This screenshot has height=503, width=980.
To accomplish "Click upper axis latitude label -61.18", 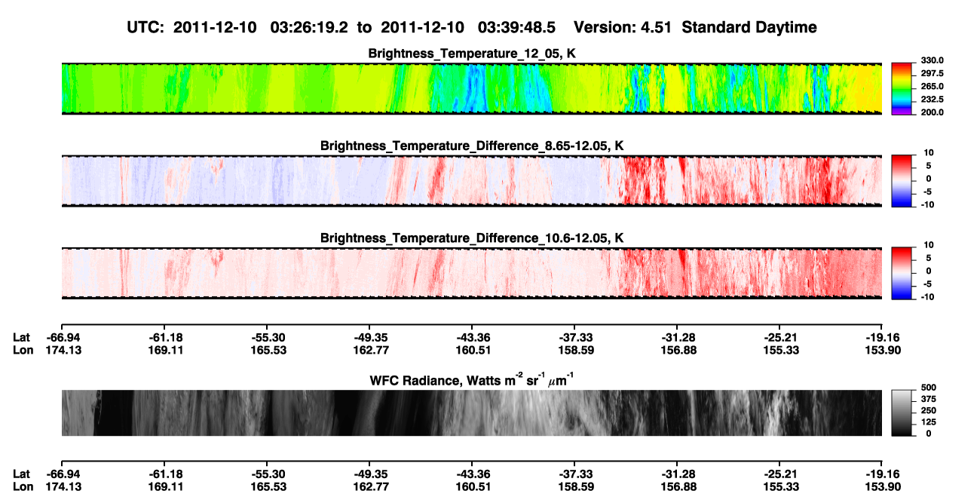I will pyautogui.click(x=164, y=337).
